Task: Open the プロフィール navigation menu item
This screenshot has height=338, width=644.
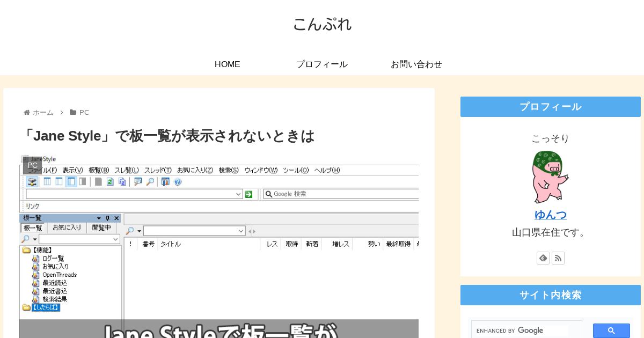Action: [322, 64]
